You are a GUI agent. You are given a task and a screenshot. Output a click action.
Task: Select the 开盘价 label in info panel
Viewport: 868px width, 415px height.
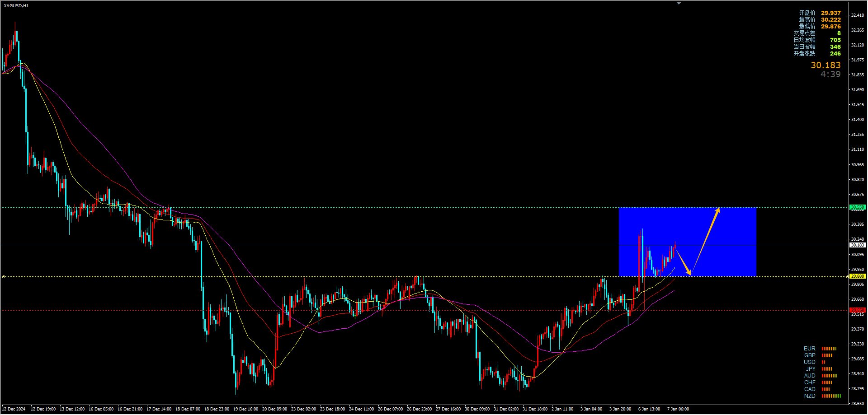coord(807,13)
